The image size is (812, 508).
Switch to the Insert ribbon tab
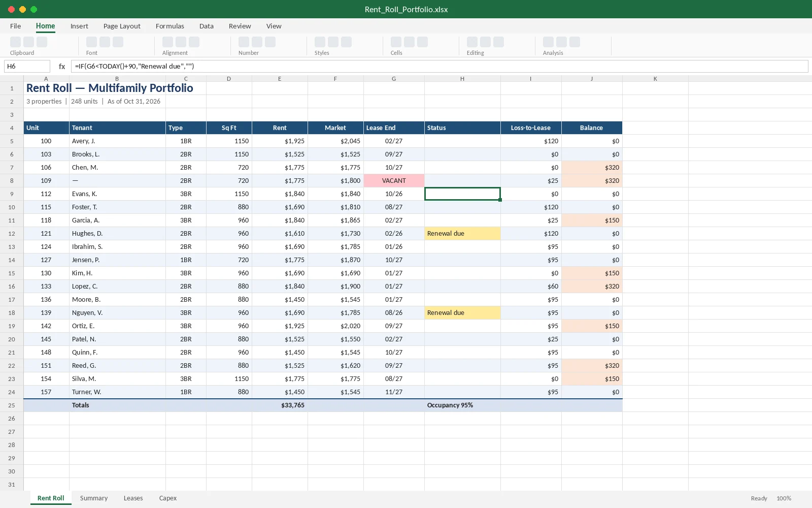coord(79,26)
